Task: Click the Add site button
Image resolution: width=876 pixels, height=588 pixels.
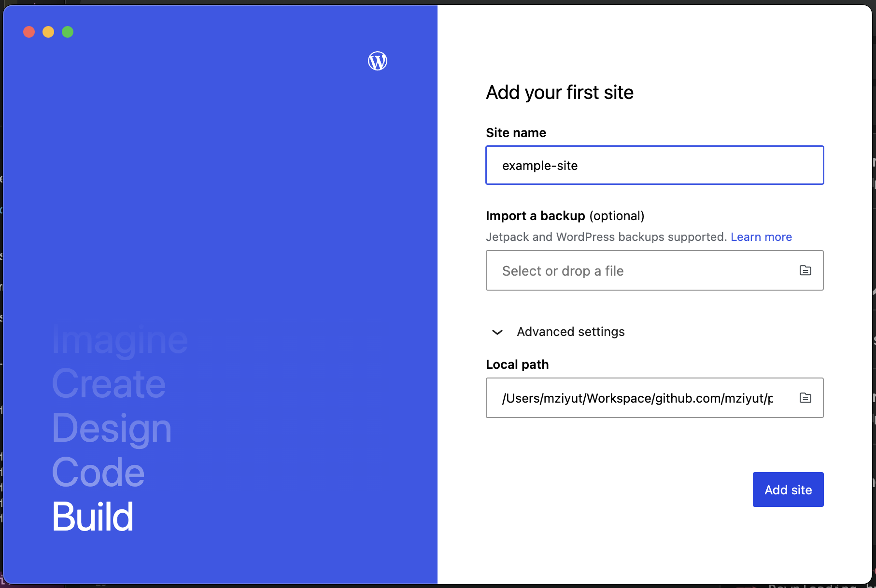Action: (x=788, y=490)
